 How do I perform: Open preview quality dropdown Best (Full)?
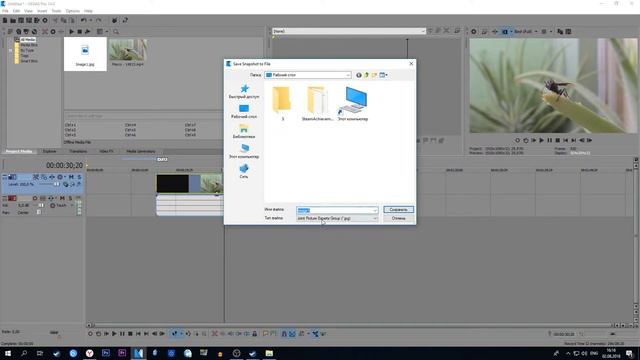525,31
